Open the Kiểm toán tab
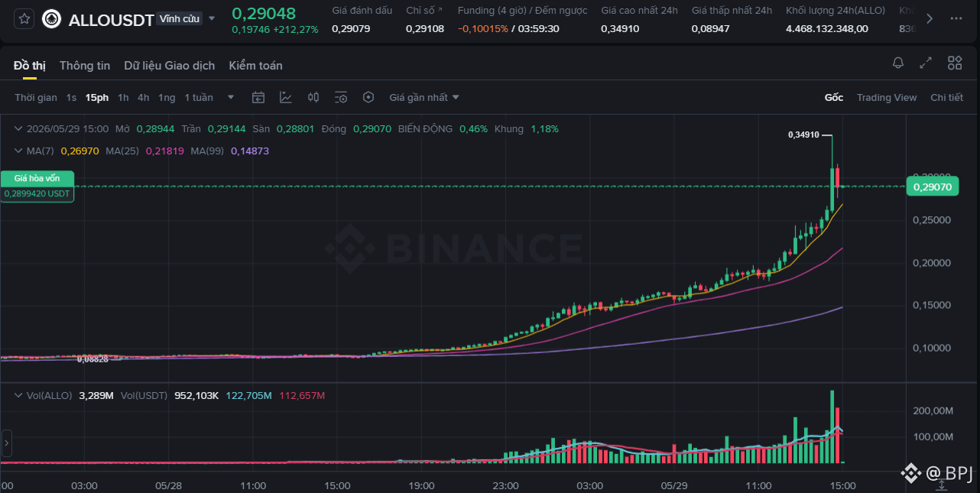Image resolution: width=980 pixels, height=493 pixels. [255, 66]
